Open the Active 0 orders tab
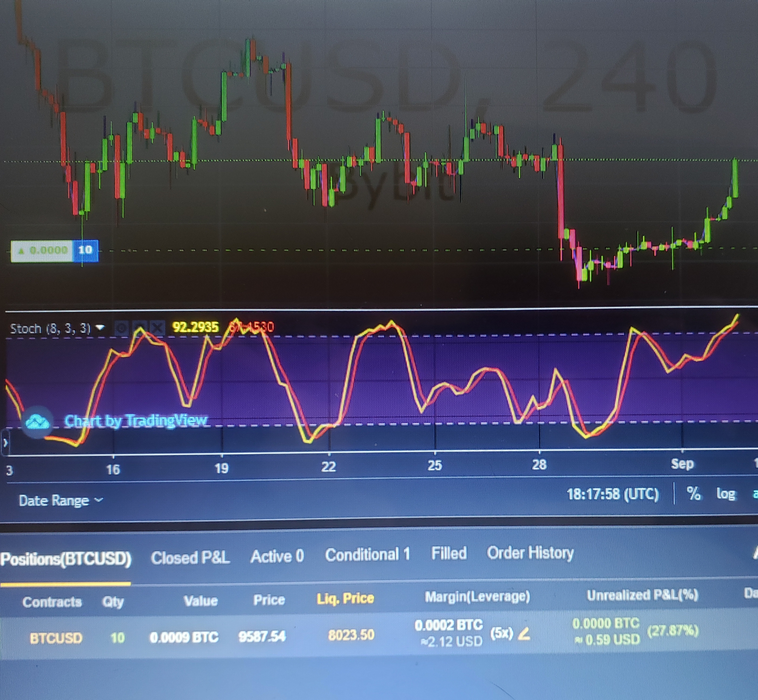The height and width of the screenshot is (700, 758). click(x=277, y=556)
